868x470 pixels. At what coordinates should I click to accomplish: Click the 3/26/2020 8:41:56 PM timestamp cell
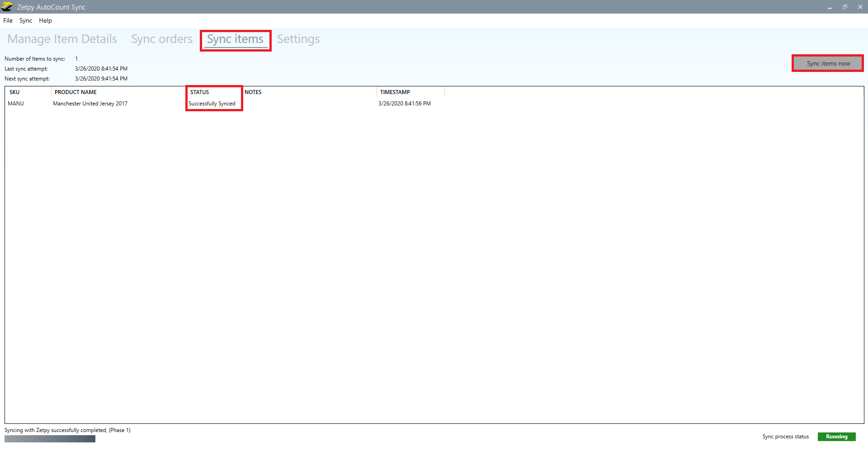tap(405, 104)
